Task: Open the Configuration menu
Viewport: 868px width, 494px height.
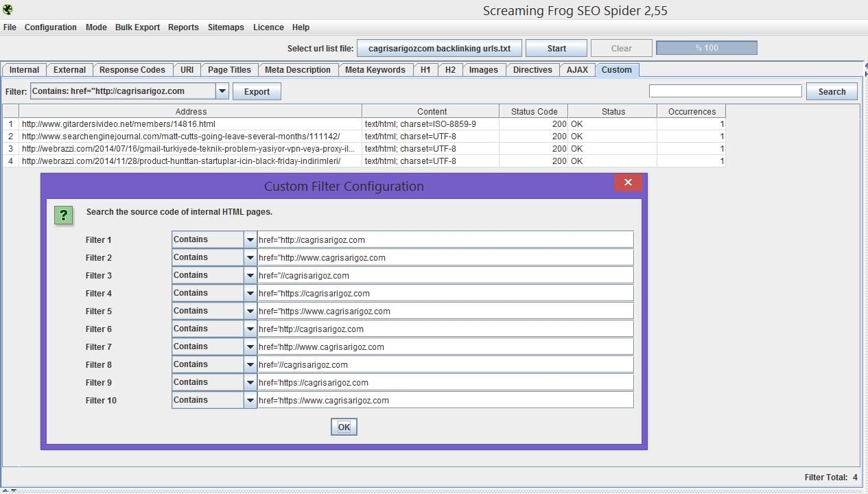Action: point(50,27)
